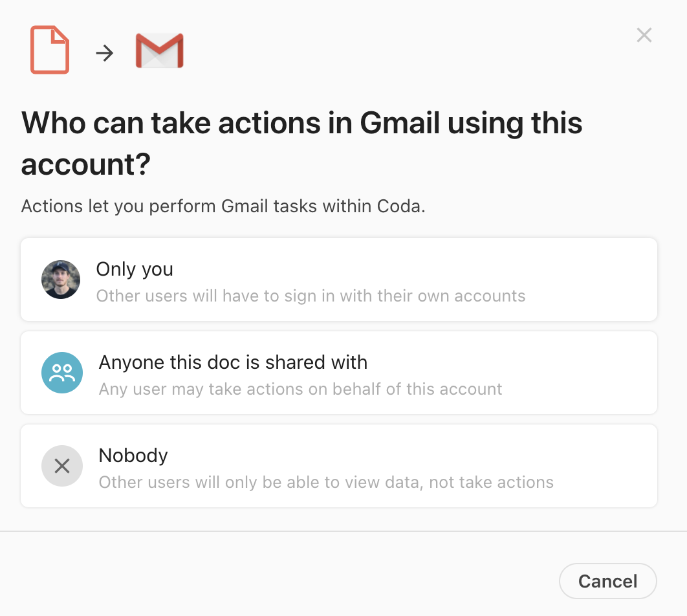Click the teal shared-users group icon

click(62, 373)
